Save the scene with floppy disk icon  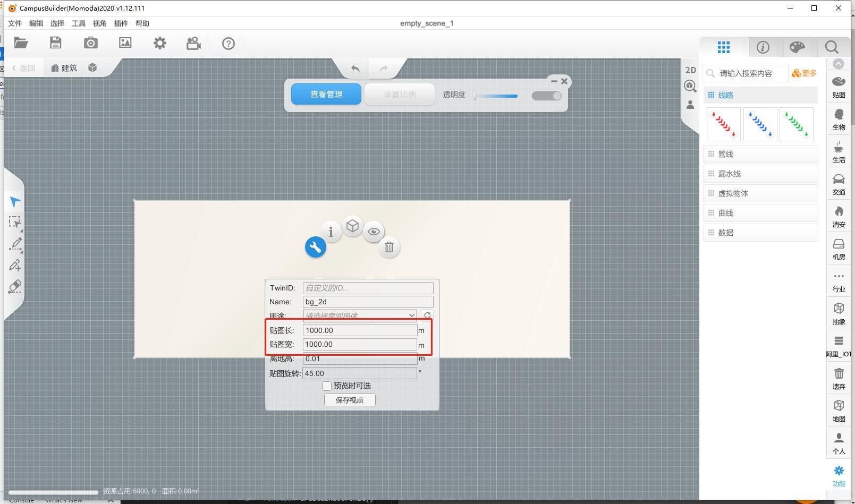(56, 43)
